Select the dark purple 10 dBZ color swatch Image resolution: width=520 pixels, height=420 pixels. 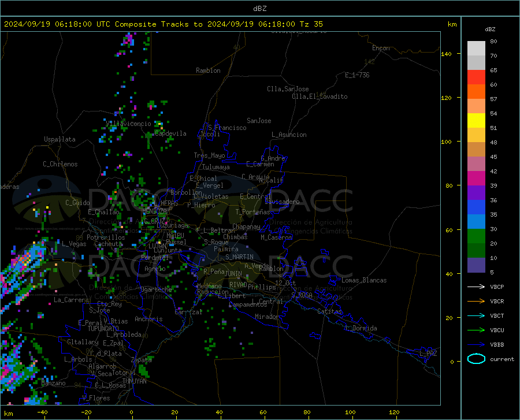tap(476, 265)
